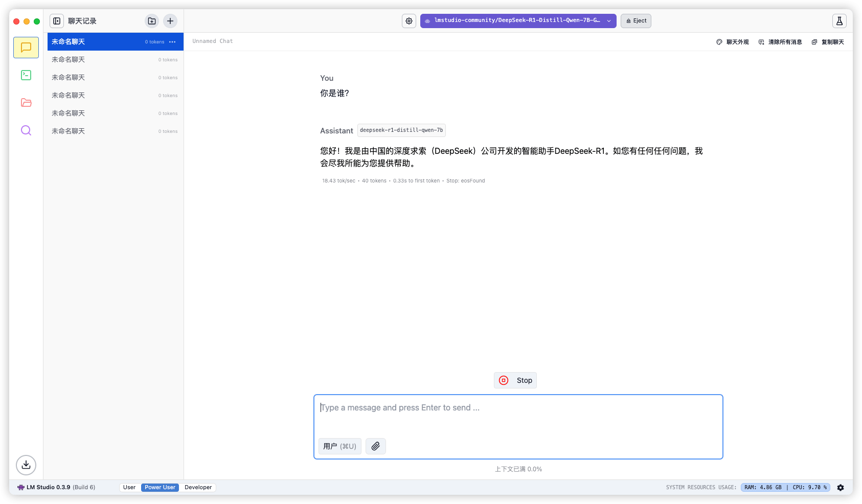862x504 pixels.
Task: Open the downloads icon at bottom left
Action: [x=26, y=465]
